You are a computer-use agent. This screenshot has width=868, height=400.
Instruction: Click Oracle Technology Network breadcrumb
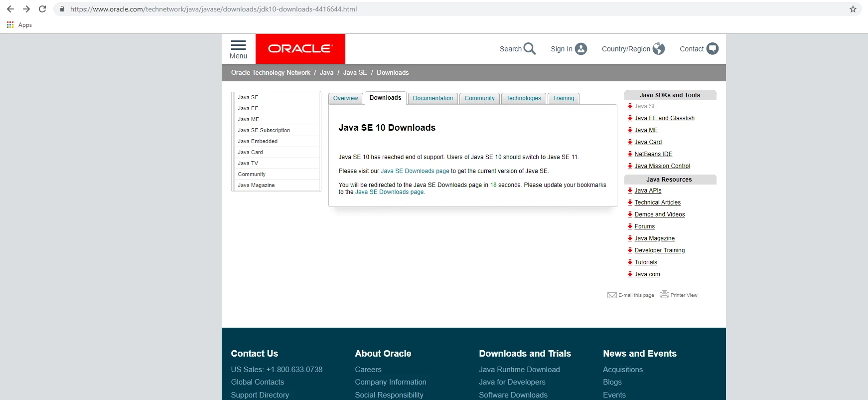[x=271, y=72]
